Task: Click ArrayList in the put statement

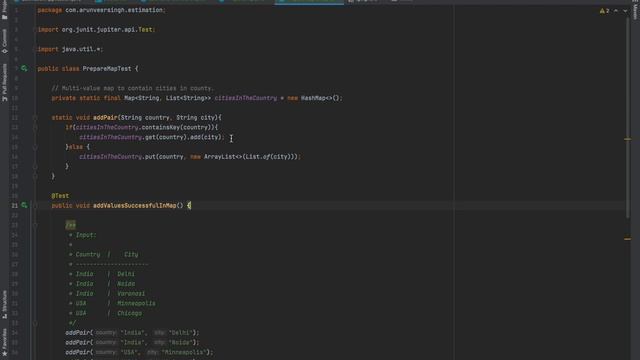Action: (x=220, y=157)
